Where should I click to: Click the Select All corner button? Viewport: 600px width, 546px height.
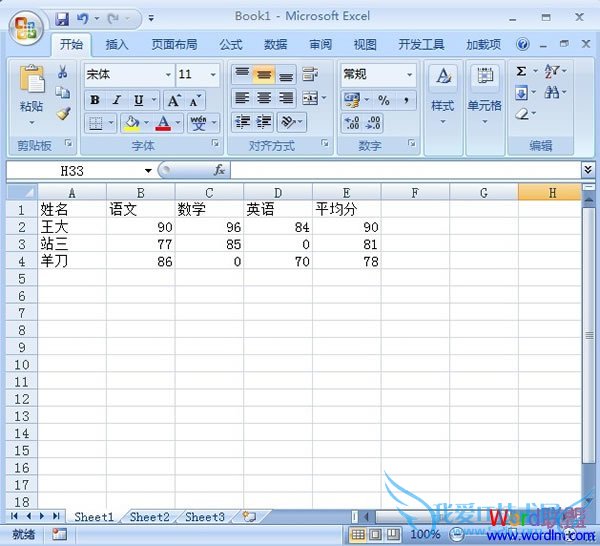[x=22, y=192]
